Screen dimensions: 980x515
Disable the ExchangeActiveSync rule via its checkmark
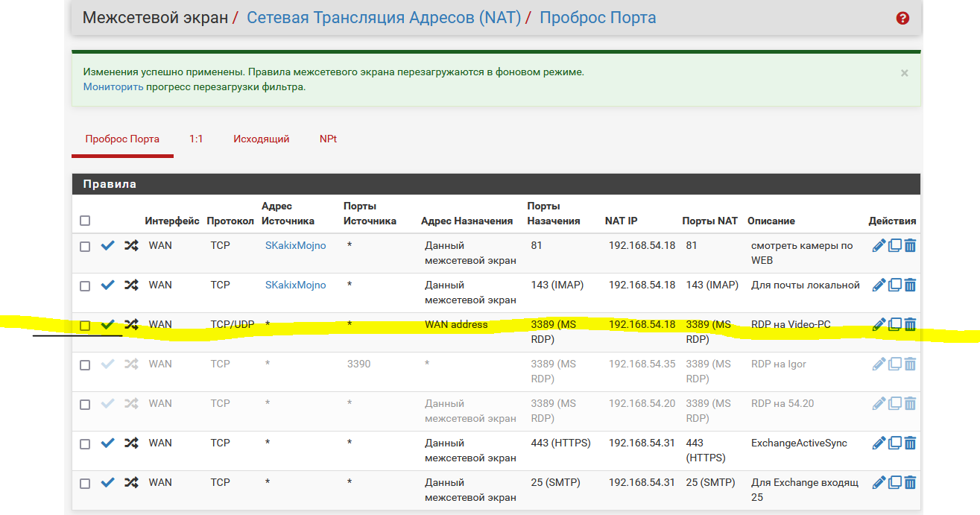(x=108, y=443)
